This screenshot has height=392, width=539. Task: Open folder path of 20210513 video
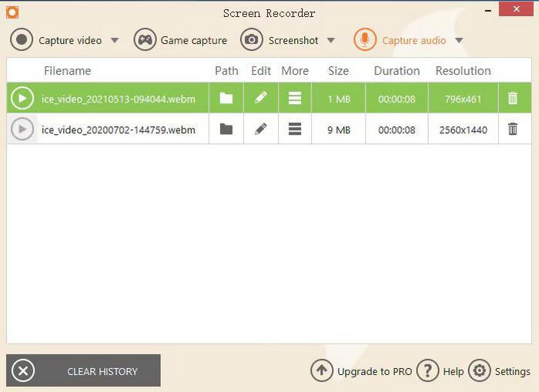226,99
